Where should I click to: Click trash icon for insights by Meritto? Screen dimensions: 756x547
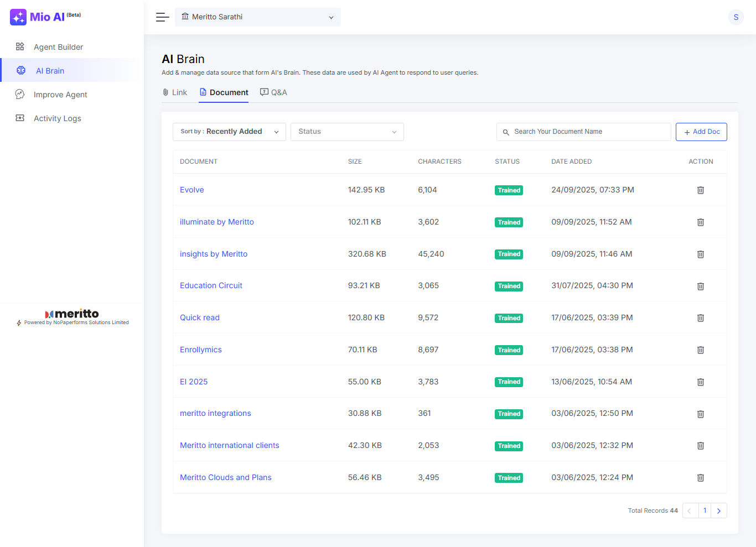point(700,254)
